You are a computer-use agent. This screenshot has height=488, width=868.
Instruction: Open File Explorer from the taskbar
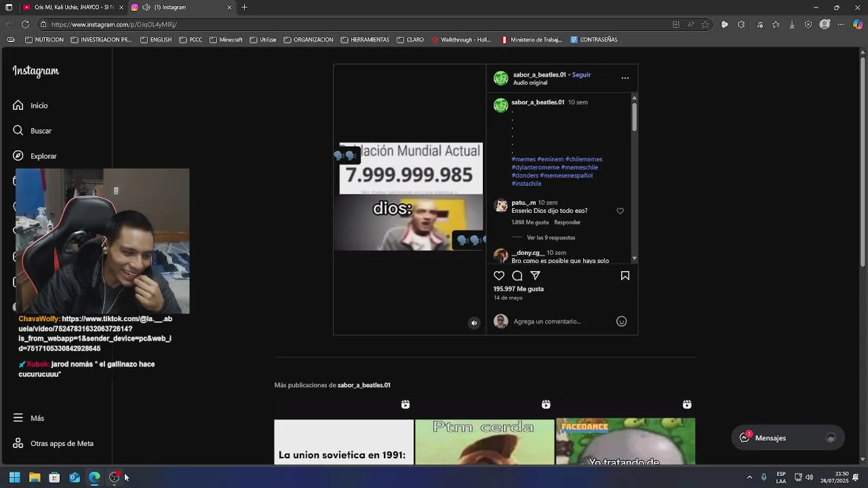click(35, 477)
